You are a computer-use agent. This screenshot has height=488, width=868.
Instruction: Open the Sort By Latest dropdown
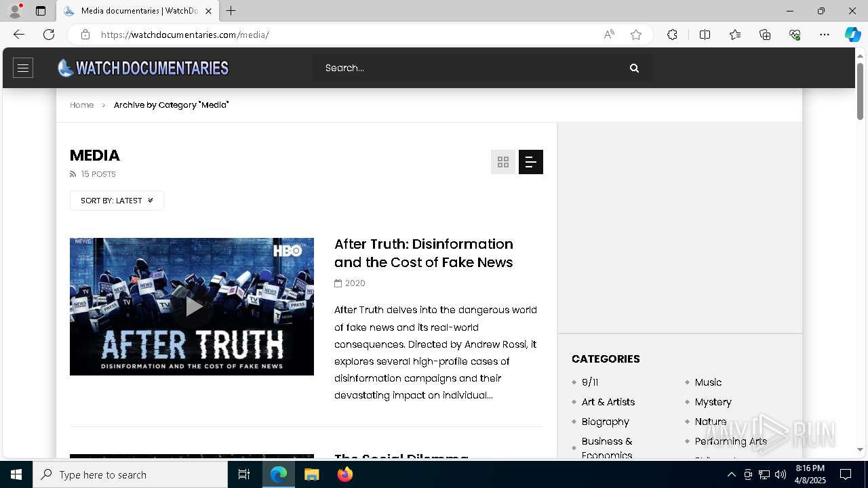(x=117, y=201)
